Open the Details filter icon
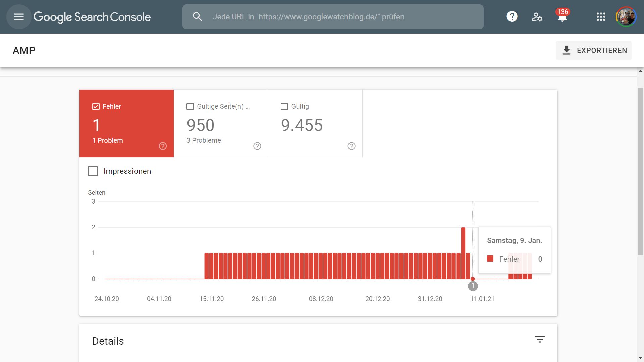 click(x=540, y=339)
